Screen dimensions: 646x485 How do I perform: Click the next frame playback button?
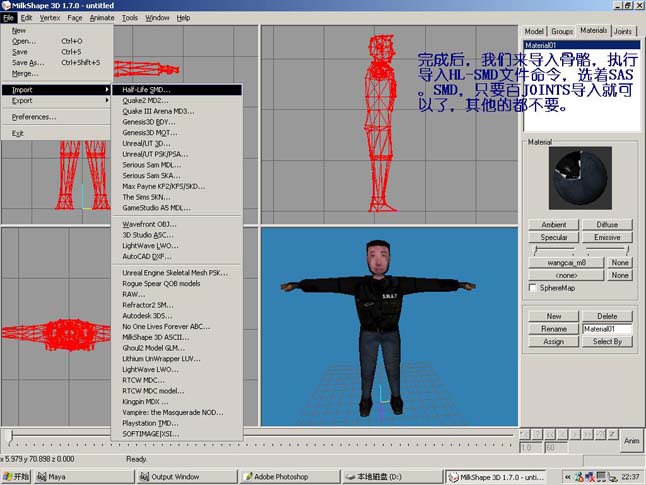click(x=575, y=434)
